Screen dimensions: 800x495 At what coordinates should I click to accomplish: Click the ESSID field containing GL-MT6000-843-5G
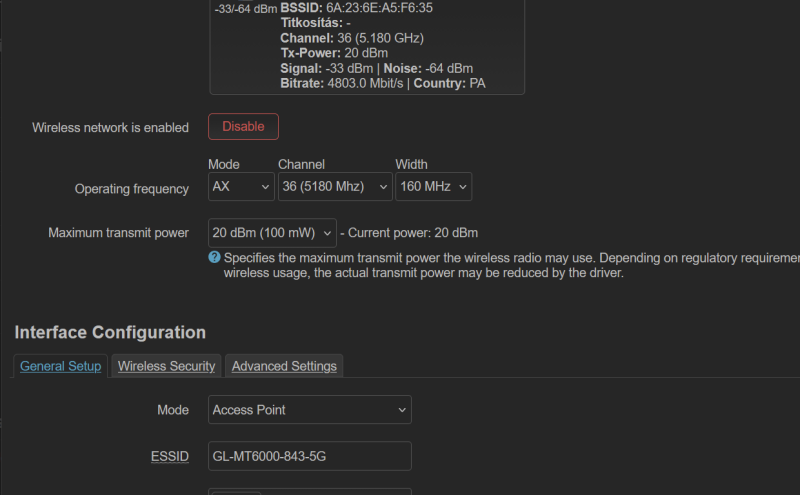click(310, 456)
